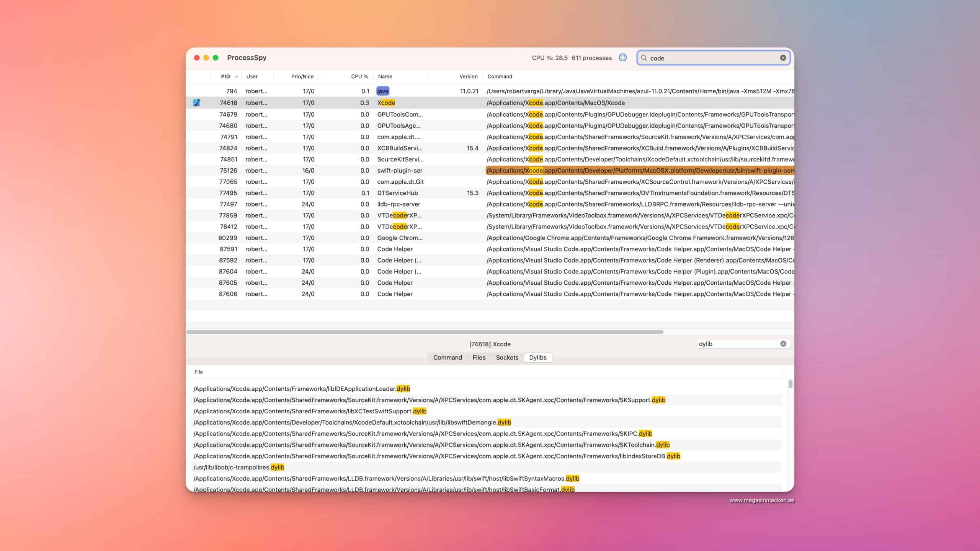980x551 pixels.
Task: Click version 15.3 of DTServiceHub
Action: (x=472, y=193)
